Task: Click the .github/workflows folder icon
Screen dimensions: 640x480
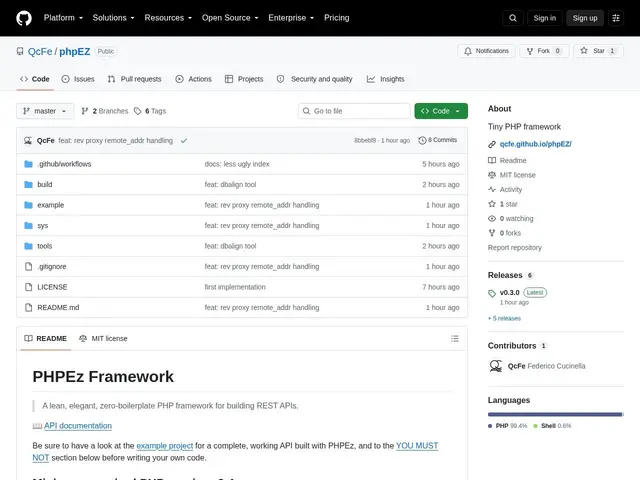Action: coord(28,164)
